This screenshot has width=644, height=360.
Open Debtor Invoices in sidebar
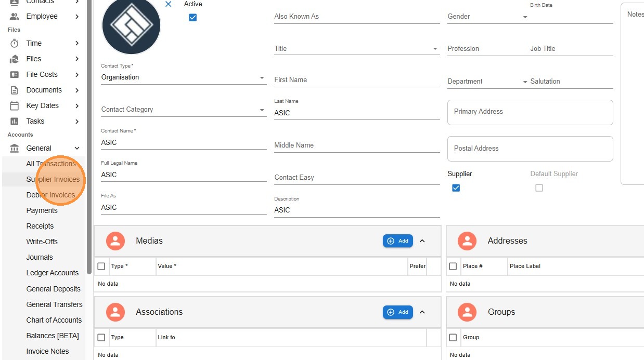50,195
